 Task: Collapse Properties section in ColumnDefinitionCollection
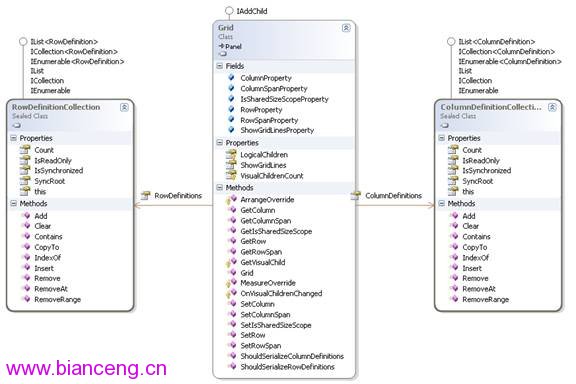441,138
